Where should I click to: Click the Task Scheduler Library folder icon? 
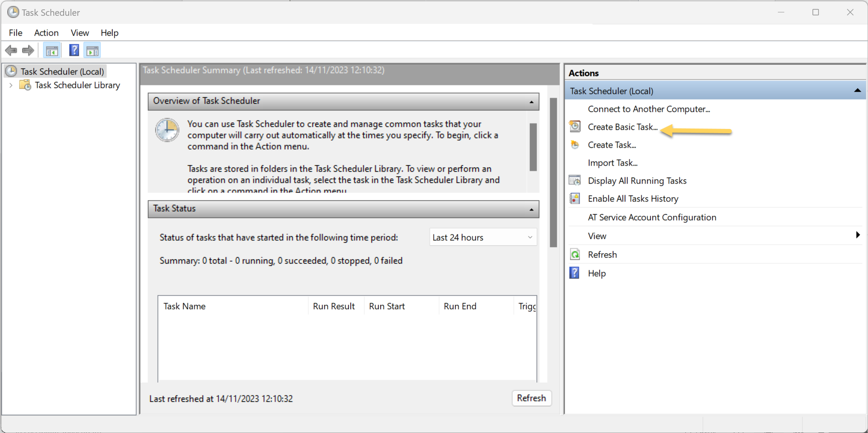25,85
